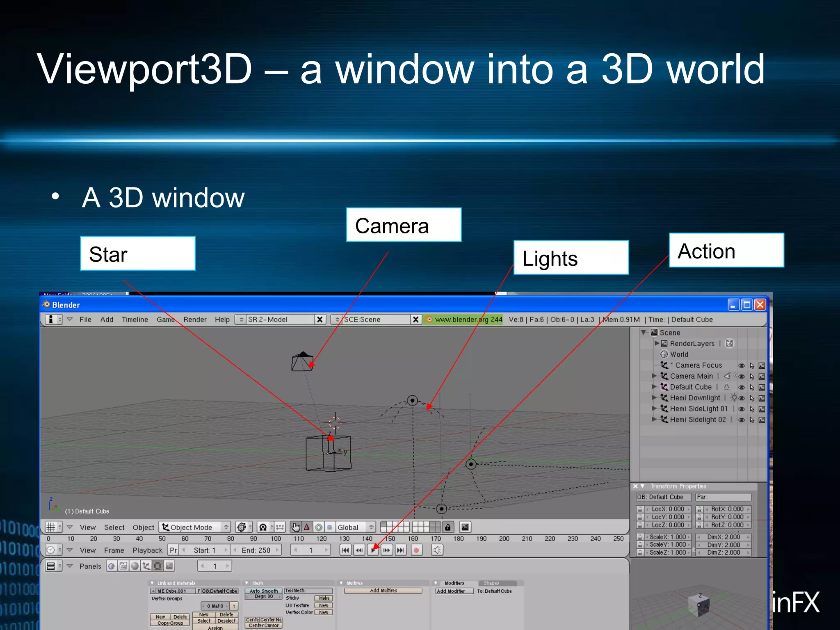
Task: Toggle visibility eye of Camera Focus
Action: pyautogui.click(x=741, y=365)
